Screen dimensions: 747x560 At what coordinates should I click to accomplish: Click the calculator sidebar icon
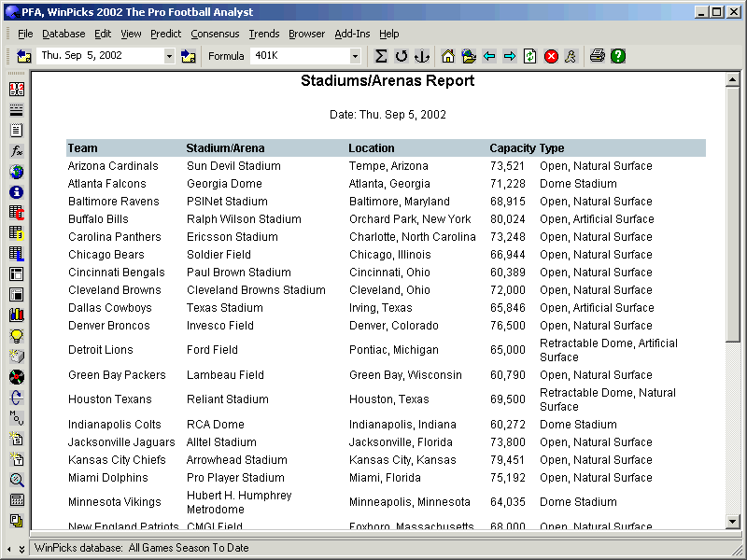[17, 500]
